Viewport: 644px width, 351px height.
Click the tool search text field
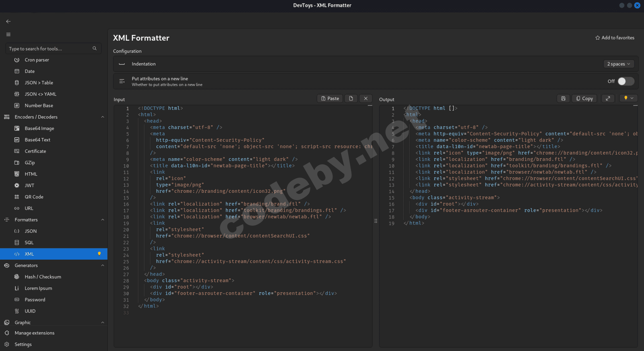coord(48,49)
